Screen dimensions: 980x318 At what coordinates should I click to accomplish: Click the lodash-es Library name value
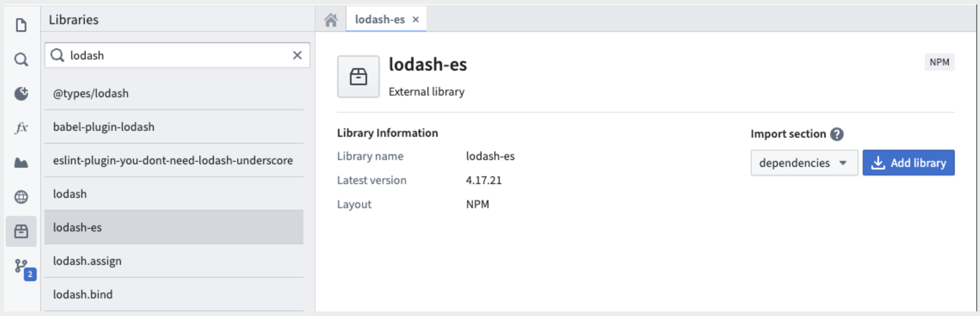(490, 156)
